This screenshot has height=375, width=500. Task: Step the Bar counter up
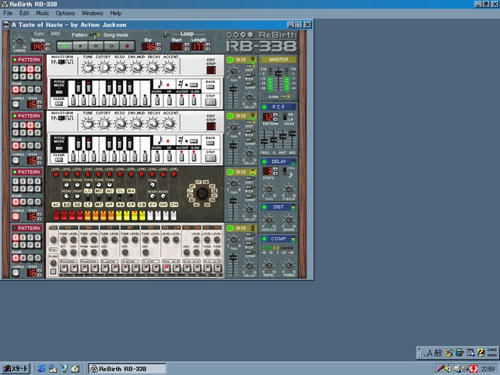click(158, 44)
